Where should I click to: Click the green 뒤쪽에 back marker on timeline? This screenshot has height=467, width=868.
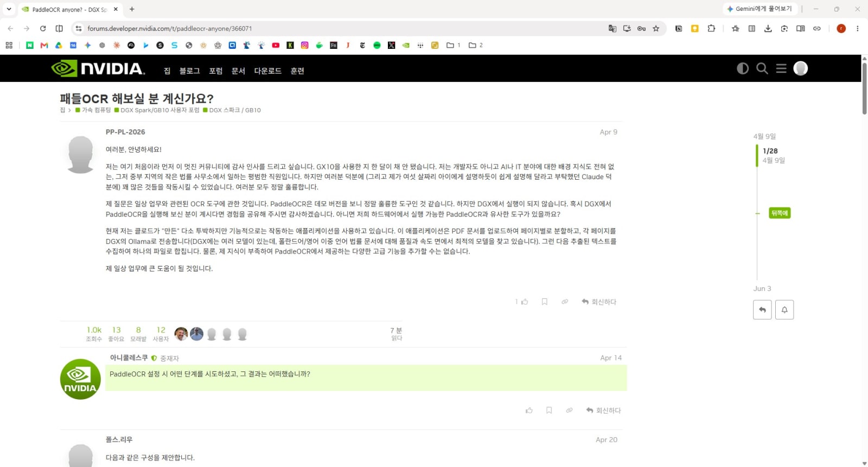coord(780,213)
